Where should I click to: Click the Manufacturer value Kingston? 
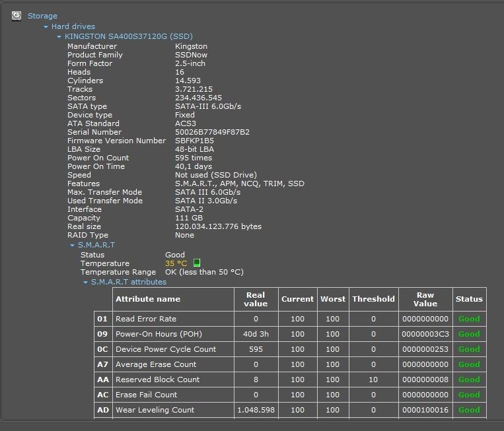[192, 46]
